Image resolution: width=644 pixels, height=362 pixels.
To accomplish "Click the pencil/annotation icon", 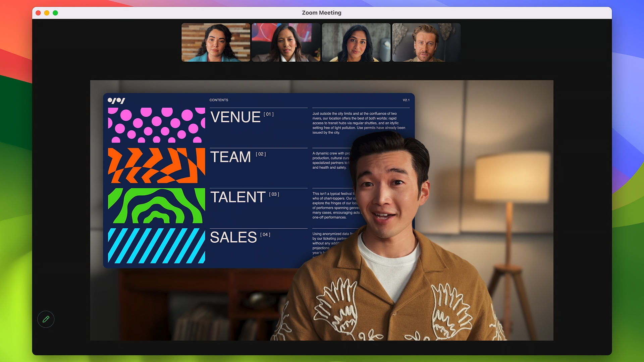I will [x=46, y=319].
